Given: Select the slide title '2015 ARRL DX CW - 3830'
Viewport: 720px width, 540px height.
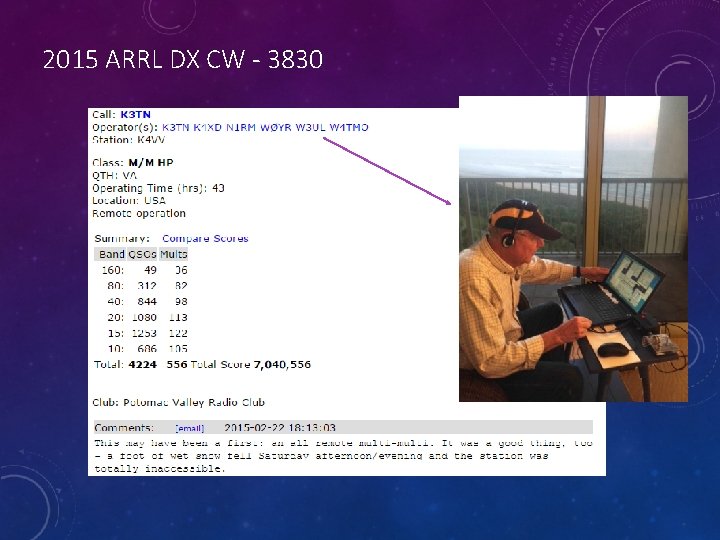Looking at the screenshot, I should [x=183, y=60].
